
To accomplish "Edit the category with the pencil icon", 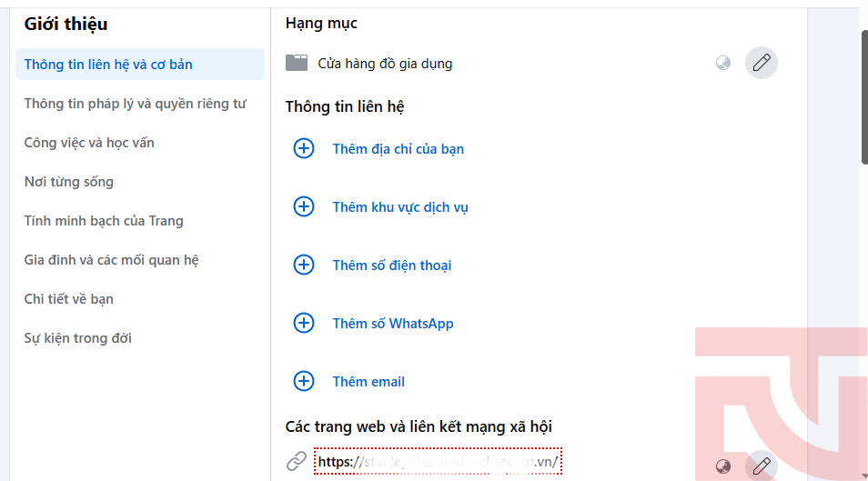I will click(762, 63).
